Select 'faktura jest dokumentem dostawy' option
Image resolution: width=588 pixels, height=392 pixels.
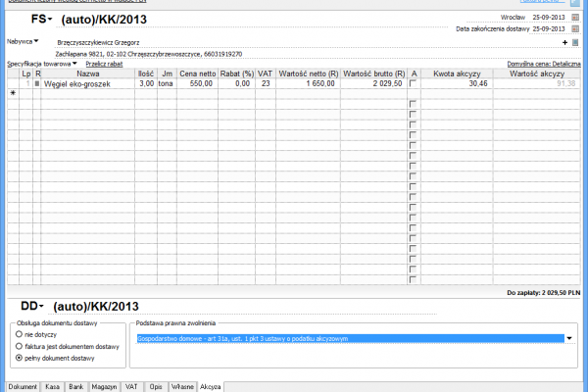(x=20, y=346)
